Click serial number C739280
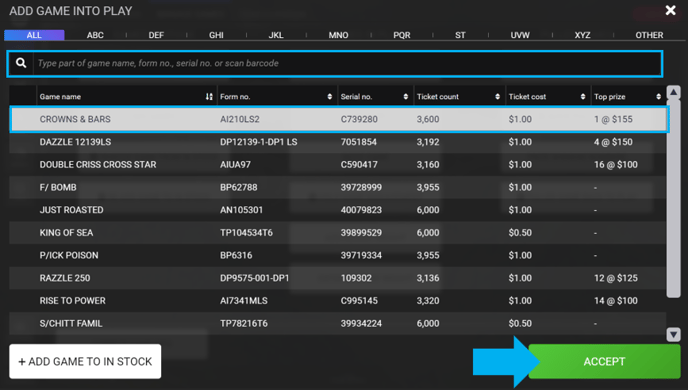This screenshot has width=688, height=390. click(359, 119)
